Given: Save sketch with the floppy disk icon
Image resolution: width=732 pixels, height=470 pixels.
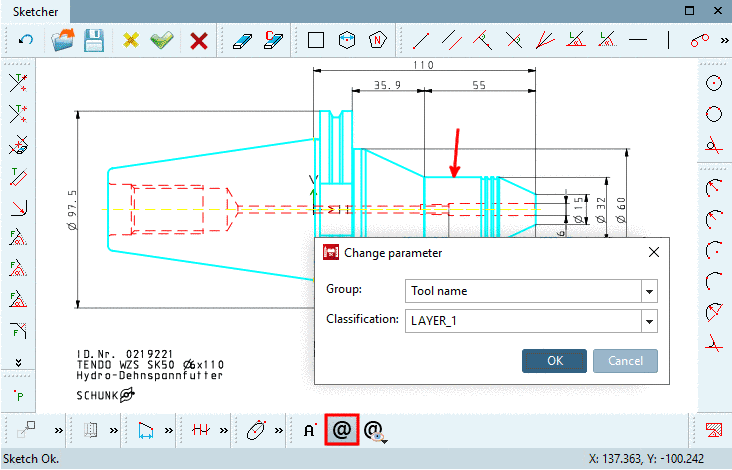Looking at the screenshot, I should (94, 40).
